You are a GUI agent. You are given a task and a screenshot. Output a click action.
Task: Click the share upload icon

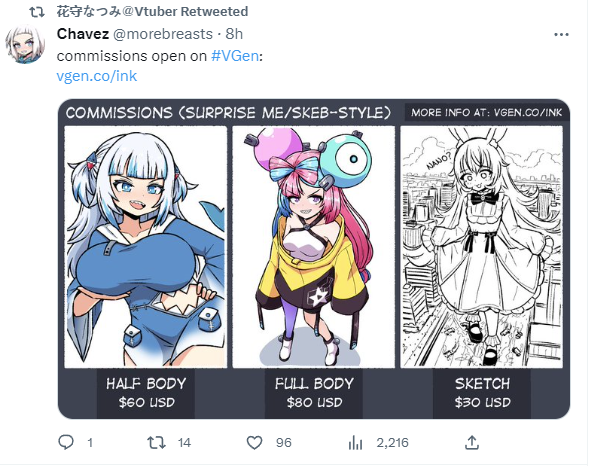pyautogui.click(x=472, y=442)
